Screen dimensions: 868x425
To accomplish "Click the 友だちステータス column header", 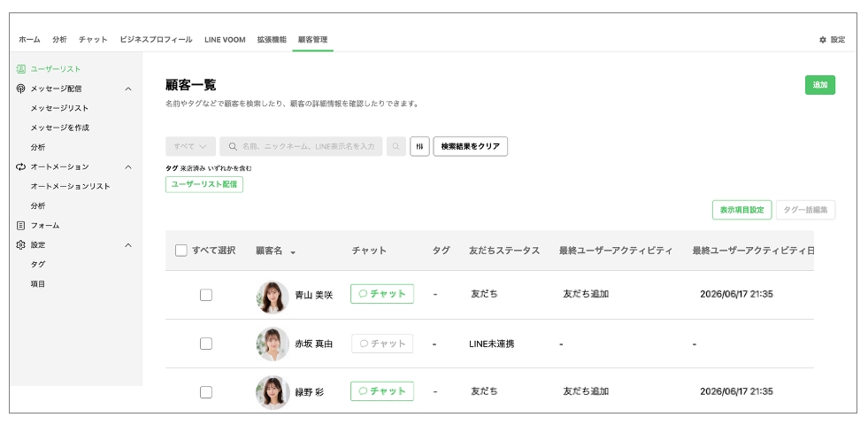I will pos(504,251).
